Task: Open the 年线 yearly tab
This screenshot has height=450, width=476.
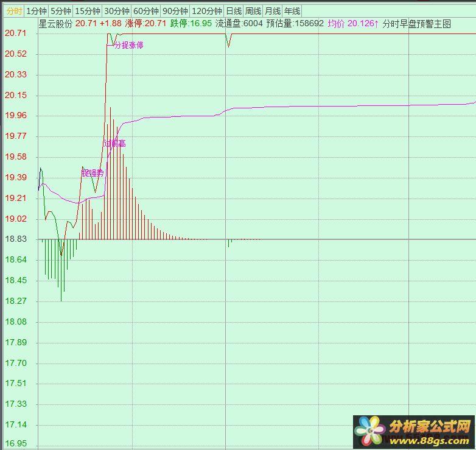Action: coord(292,11)
